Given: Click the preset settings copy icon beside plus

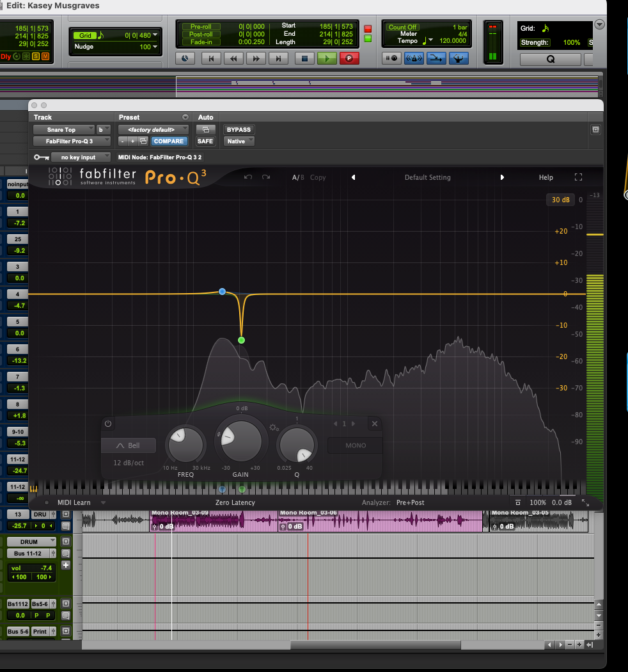Looking at the screenshot, I should tap(143, 141).
